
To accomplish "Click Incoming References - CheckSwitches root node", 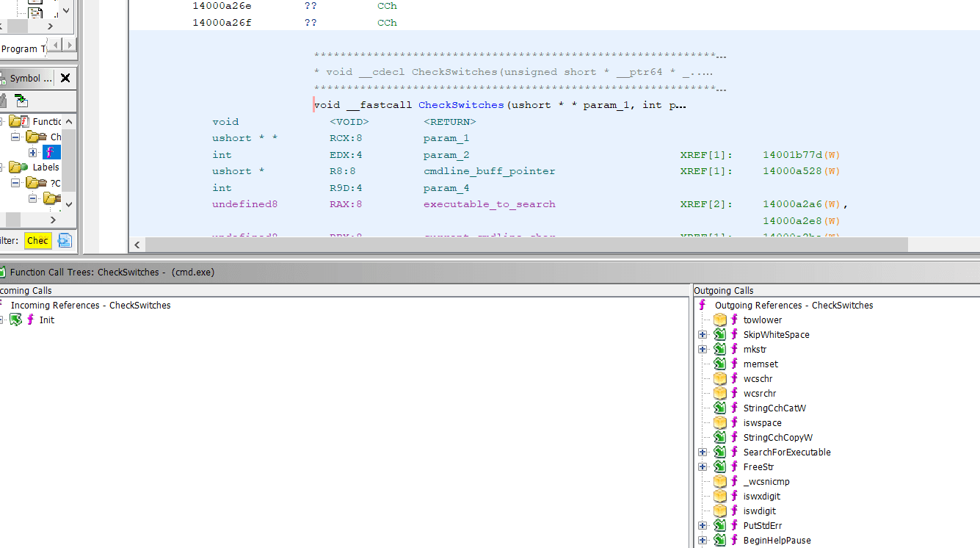I will (90, 306).
